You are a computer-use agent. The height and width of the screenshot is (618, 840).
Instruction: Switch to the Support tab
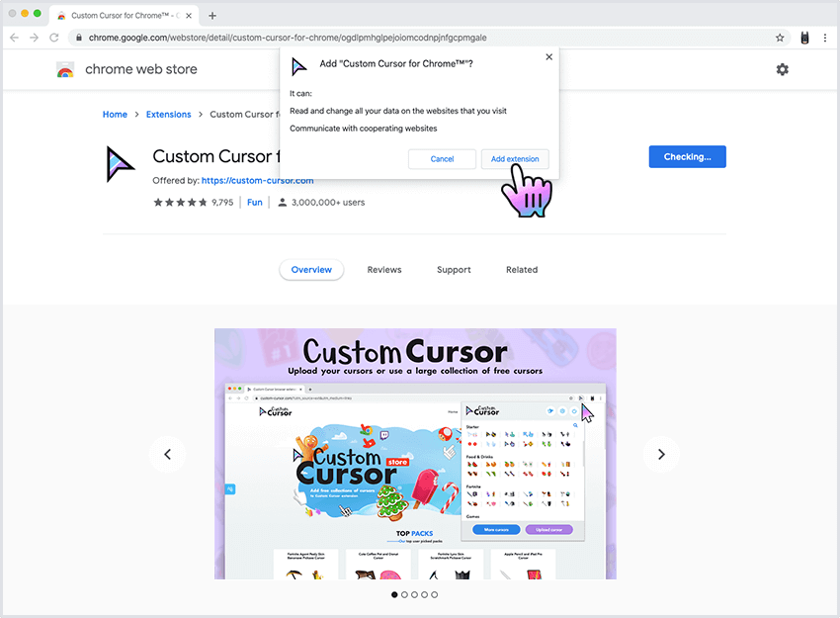tap(454, 270)
